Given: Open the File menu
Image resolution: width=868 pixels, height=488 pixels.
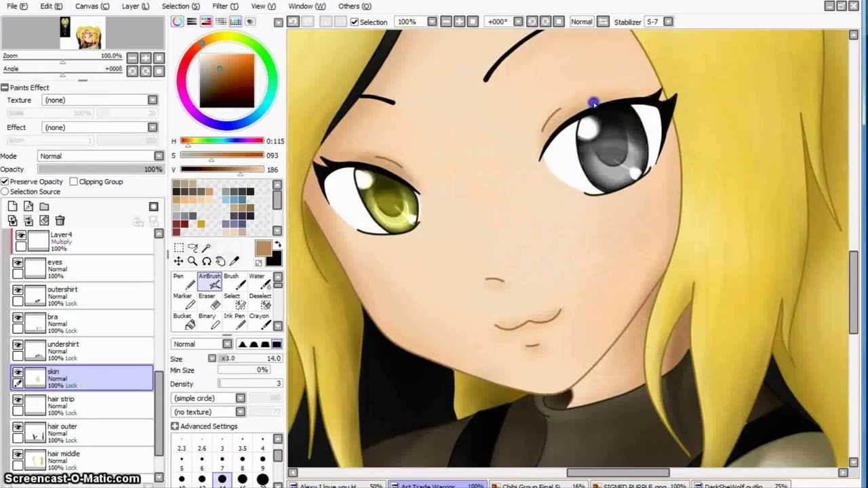Looking at the screenshot, I should 17,6.
